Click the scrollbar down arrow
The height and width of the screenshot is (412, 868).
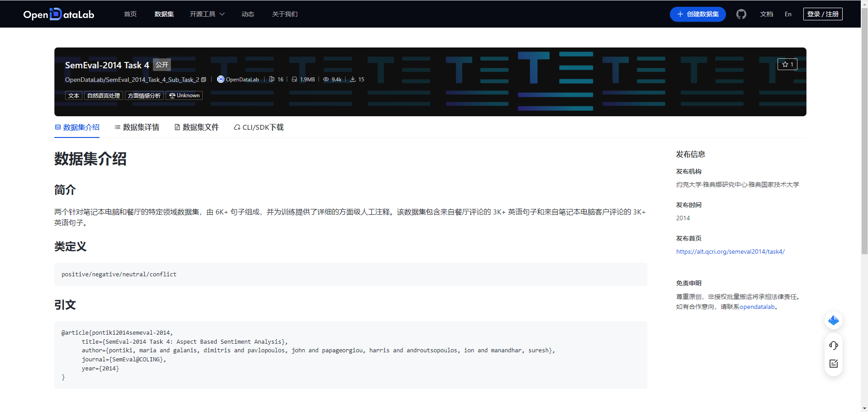pos(864,408)
